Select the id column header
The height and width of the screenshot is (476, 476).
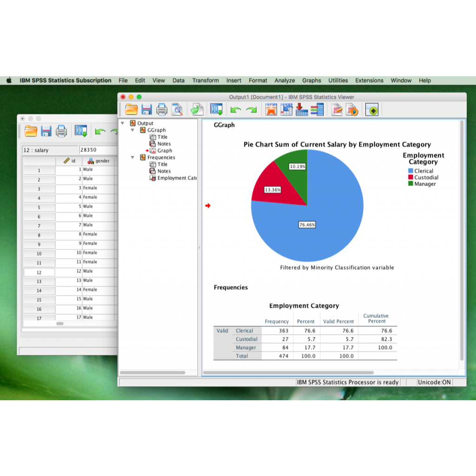pyautogui.click(x=69, y=161)
